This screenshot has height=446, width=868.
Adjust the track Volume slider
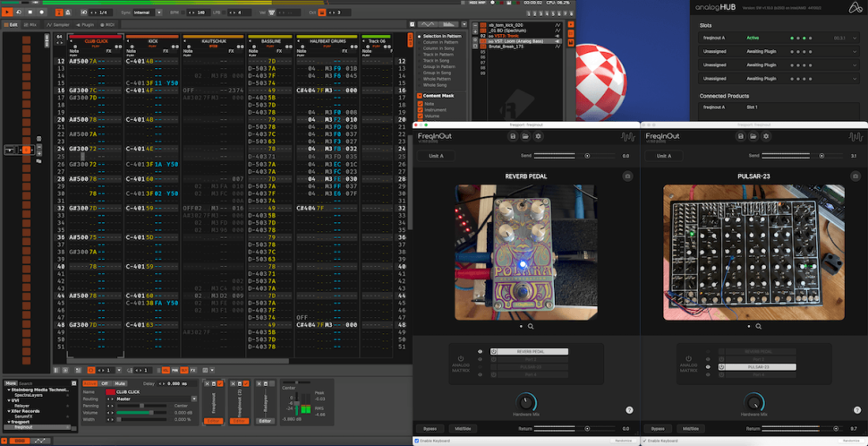click(x=141, y=413)
